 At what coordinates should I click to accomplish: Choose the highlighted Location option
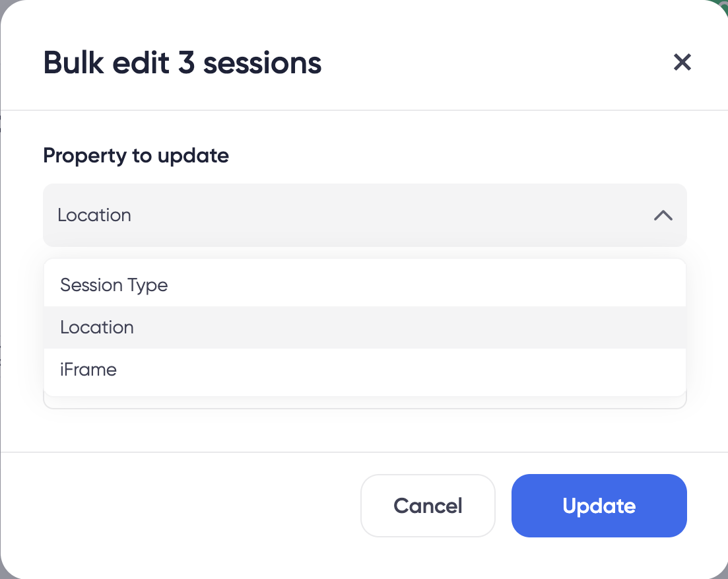tap(365, 327)
